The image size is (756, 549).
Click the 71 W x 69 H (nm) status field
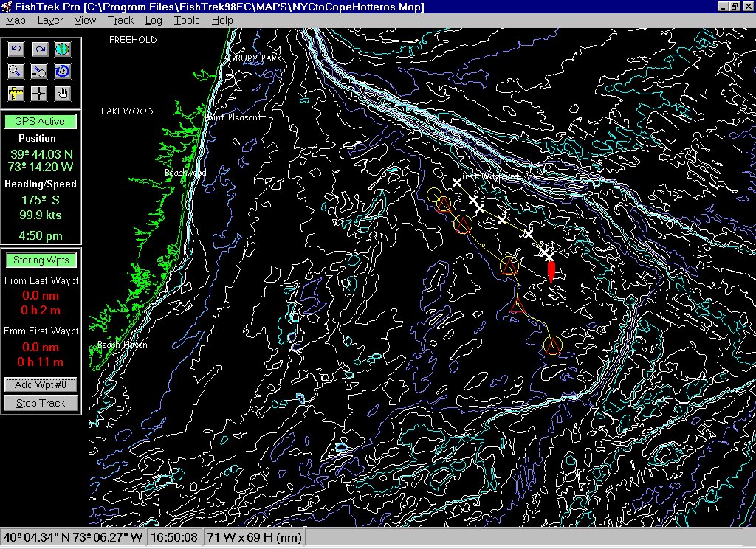tap(254, 537)
